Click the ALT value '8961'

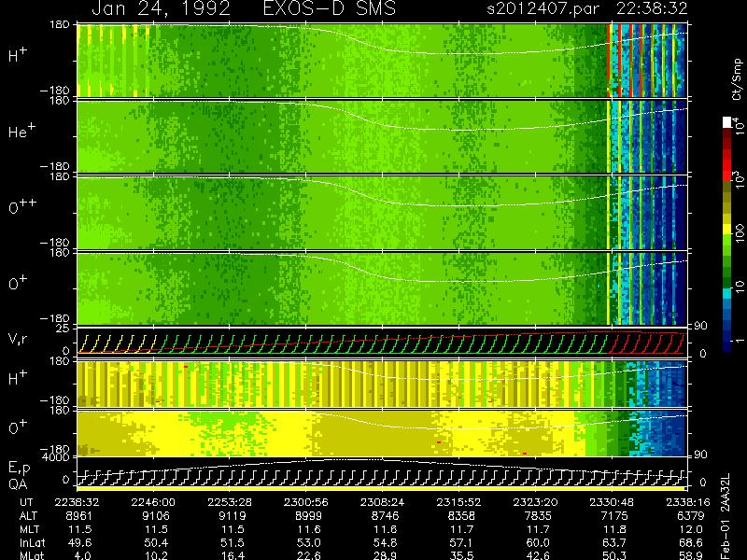click(x=79, y=516)
